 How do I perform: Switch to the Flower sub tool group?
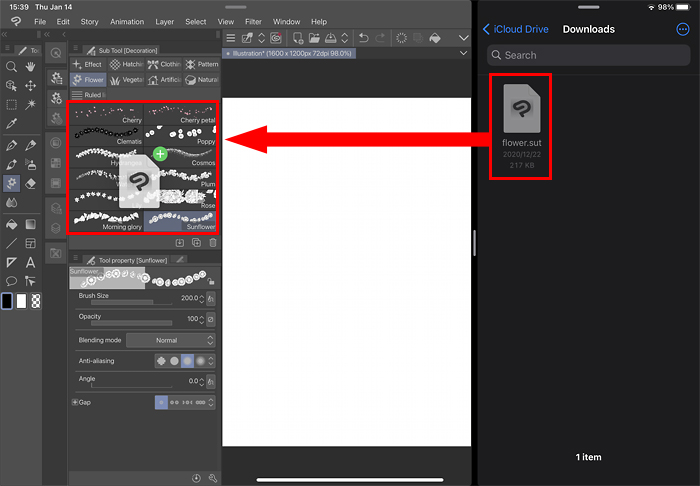point(88,79)
